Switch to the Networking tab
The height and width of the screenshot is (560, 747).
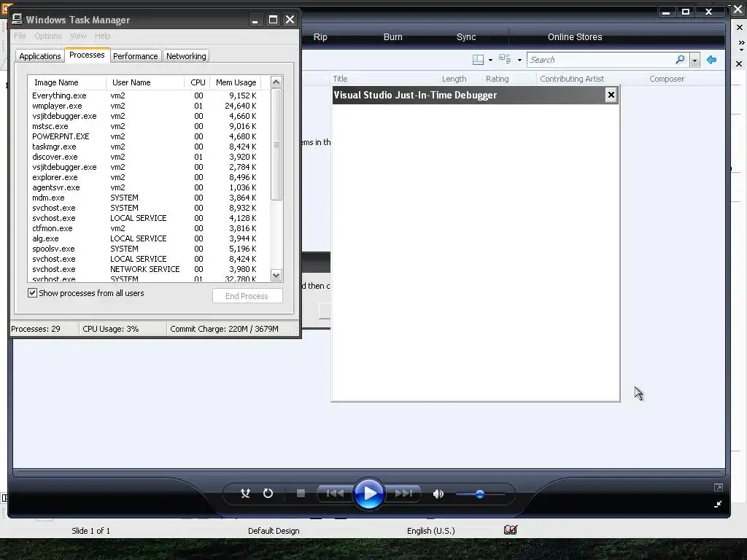pyautogui.click(x=186, y=55)
